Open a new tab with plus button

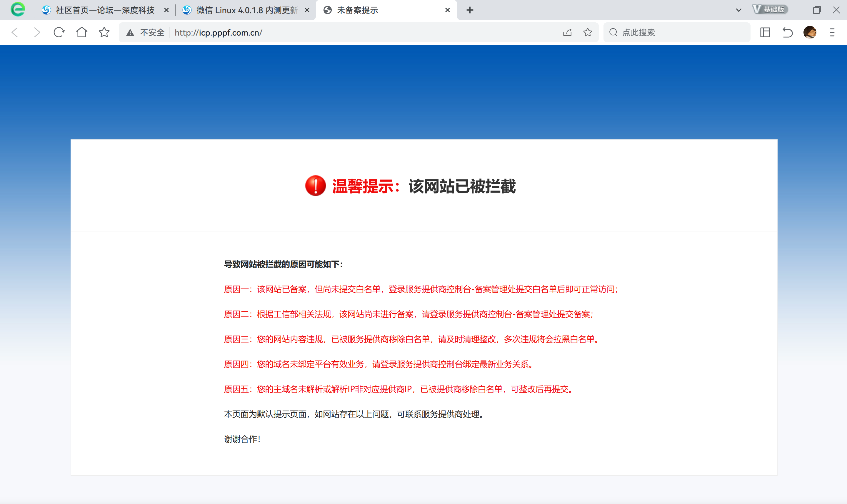(470, 10)
